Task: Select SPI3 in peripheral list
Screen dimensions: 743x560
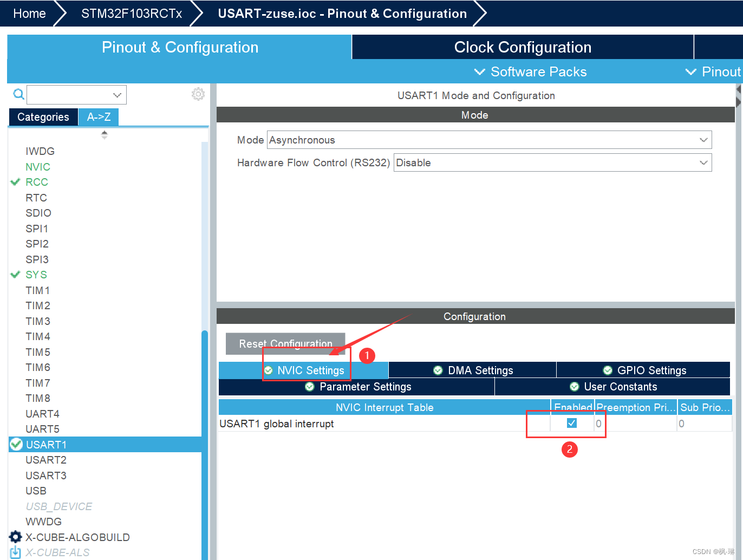Action: tap(37, 259)
